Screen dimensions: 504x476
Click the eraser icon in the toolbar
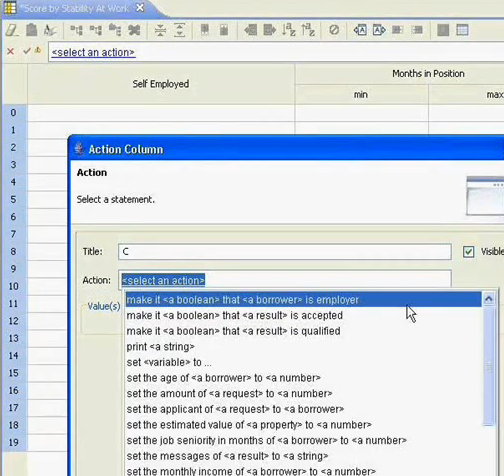click(12, 30)
